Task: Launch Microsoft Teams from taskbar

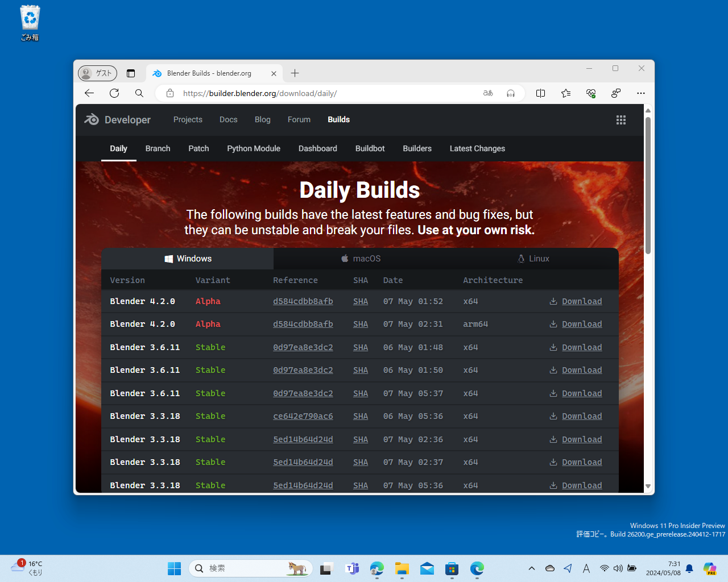Action: (352, 568)
